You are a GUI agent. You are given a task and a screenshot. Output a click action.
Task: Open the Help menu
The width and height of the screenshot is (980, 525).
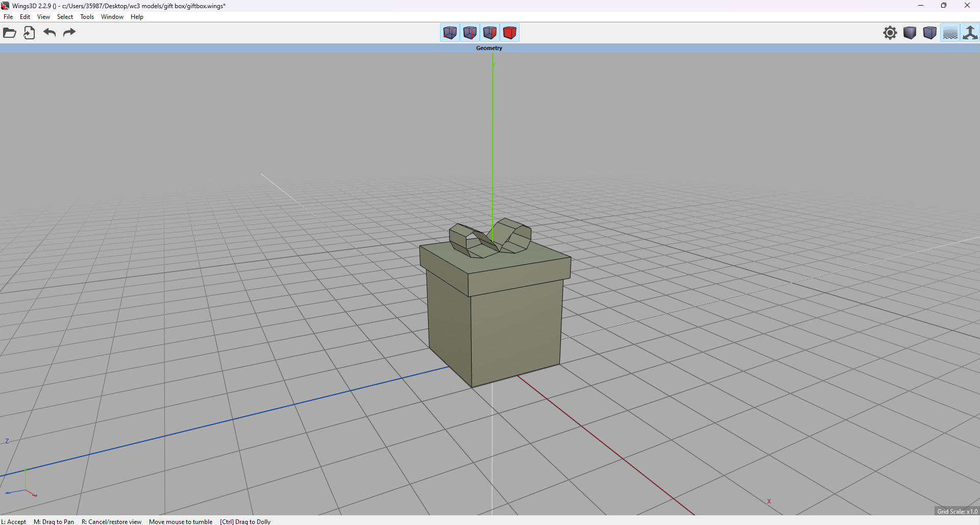pyautogui.click(x=137, y=17)
